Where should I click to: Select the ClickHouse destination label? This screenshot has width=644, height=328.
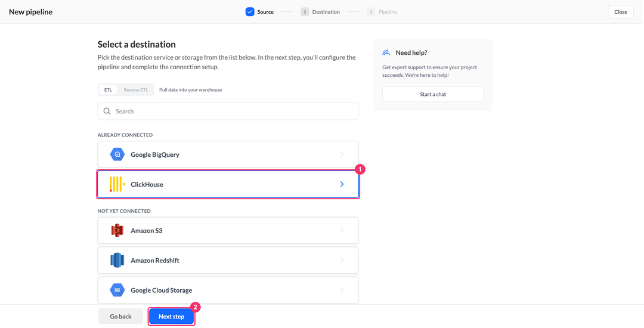click(x=147, y=184)
